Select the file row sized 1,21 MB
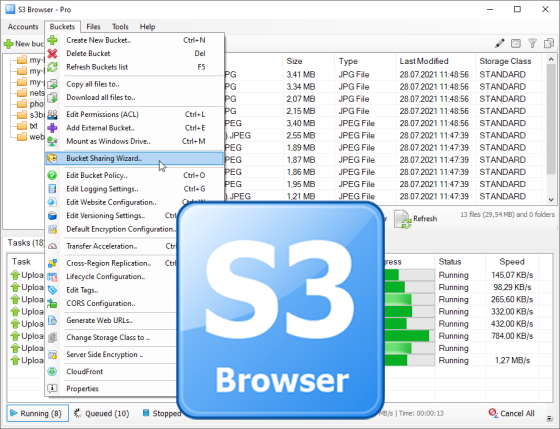This screenshot has height=429, width=560. coord(382,196)
